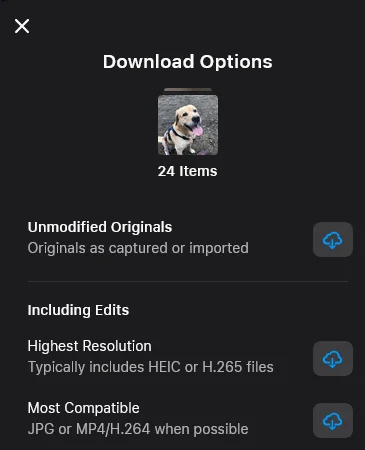Image resolution: width=365 pixels, height=450 pixels.
Task: Download Highest Resolution version via cloud icon
Action: [333, 359]
